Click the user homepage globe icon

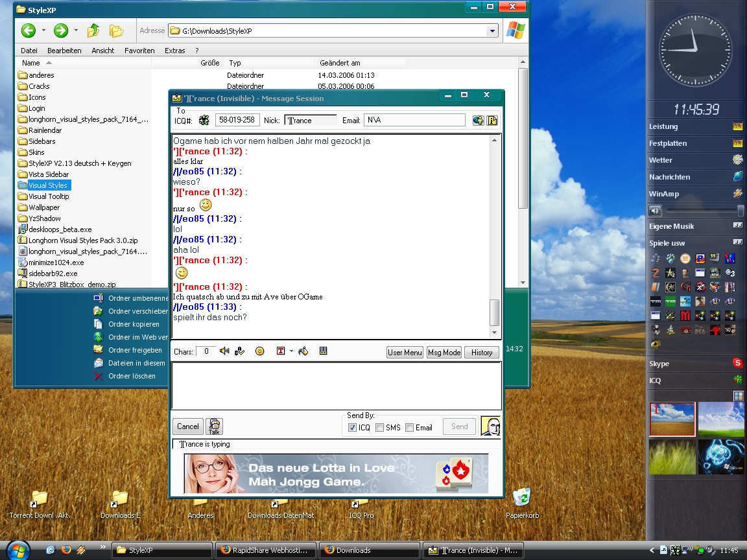coord(478,120)
